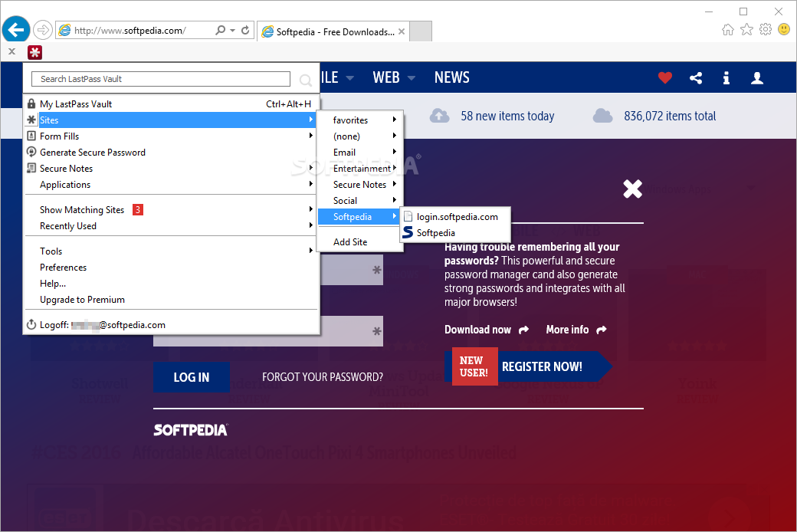Click the red matching sites count badge

coord(138,209)
